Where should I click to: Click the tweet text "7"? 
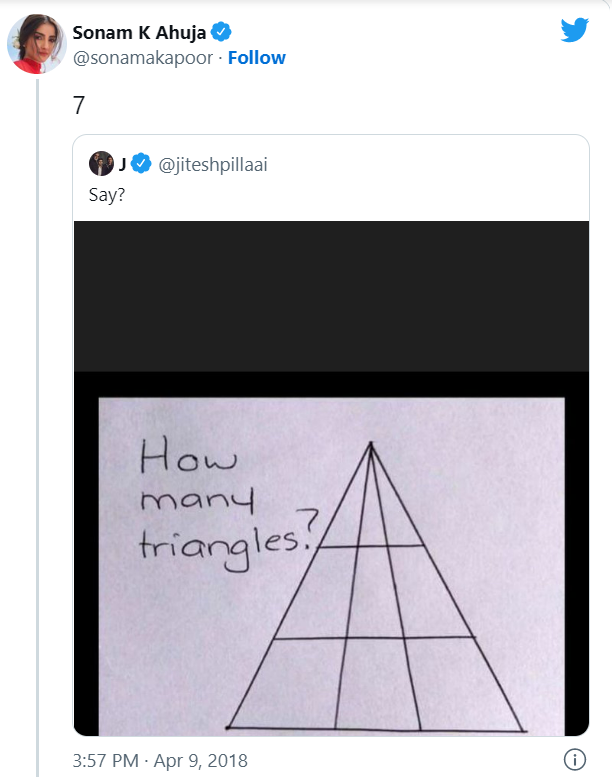80,106
